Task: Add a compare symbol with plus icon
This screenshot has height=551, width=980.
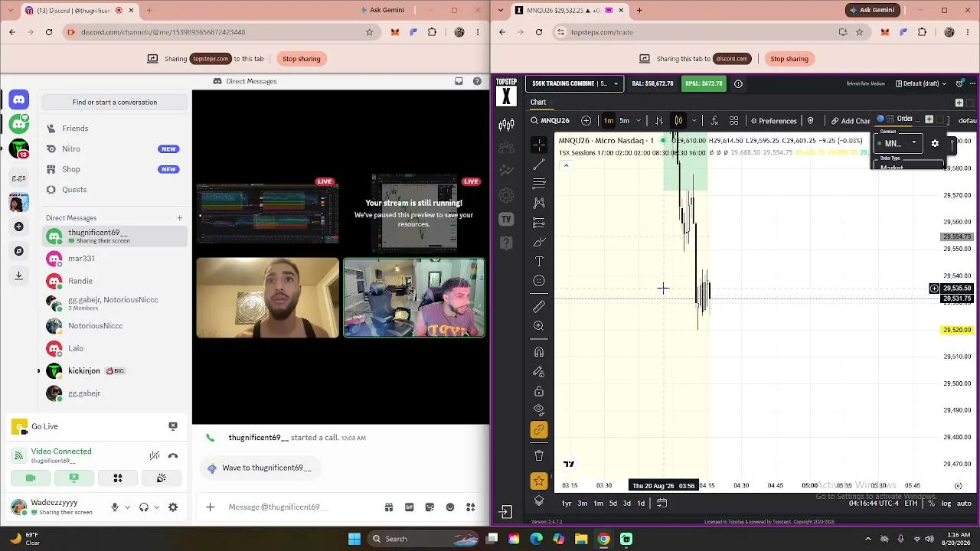Action: tap(586, 121)
